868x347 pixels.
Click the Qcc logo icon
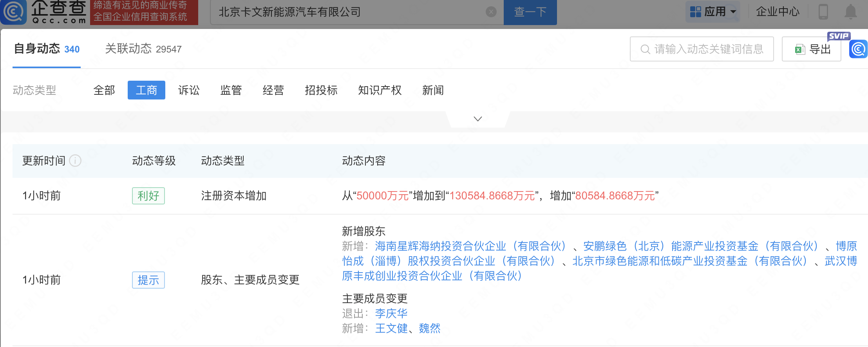(x=13, y=12)
